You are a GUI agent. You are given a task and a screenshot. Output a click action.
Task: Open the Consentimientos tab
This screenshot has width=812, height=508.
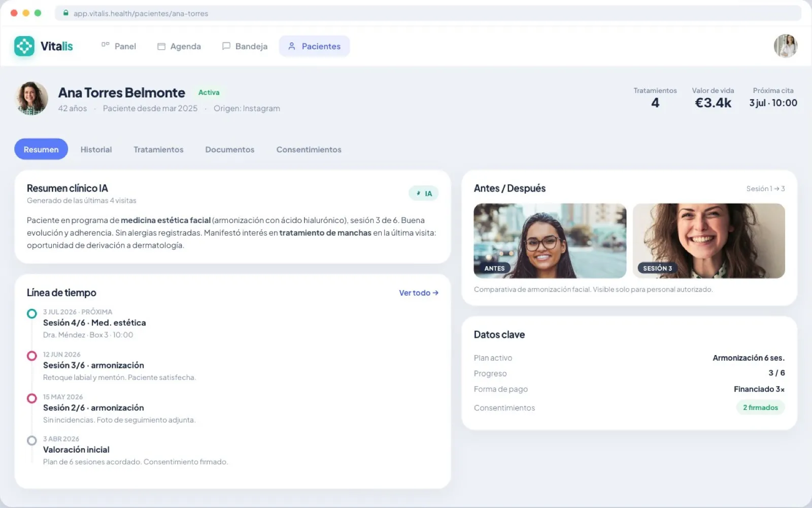coord(309,149)
